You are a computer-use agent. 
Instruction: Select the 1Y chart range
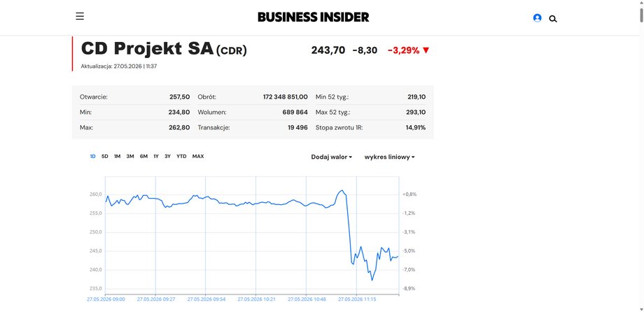(156, 157)
